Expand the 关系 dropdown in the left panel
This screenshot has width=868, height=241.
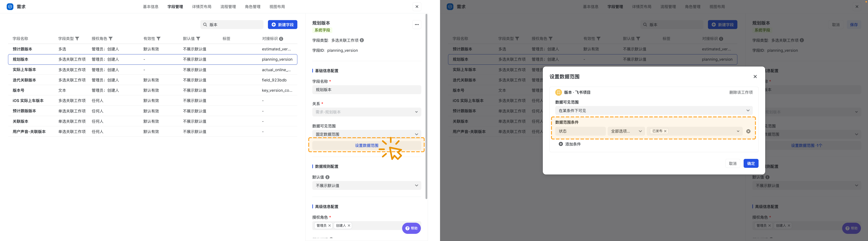(367, 112)
